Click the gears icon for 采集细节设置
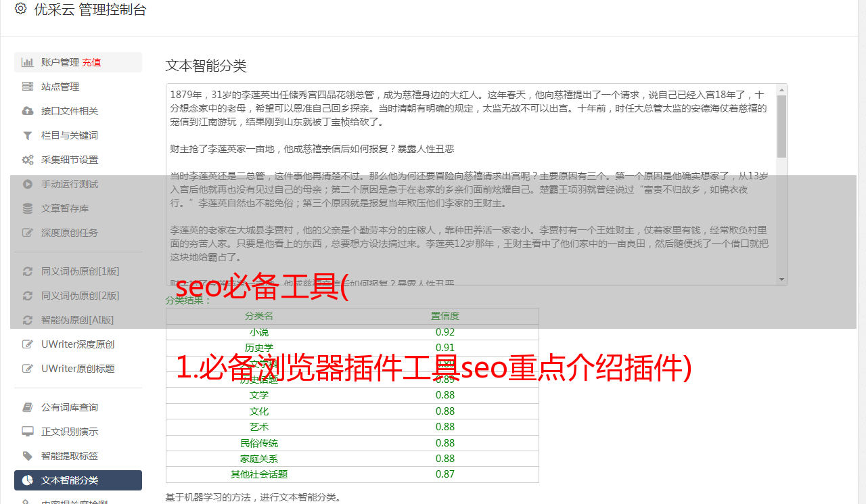Screen dimensions: 866x504 click(x=28, y=160)
